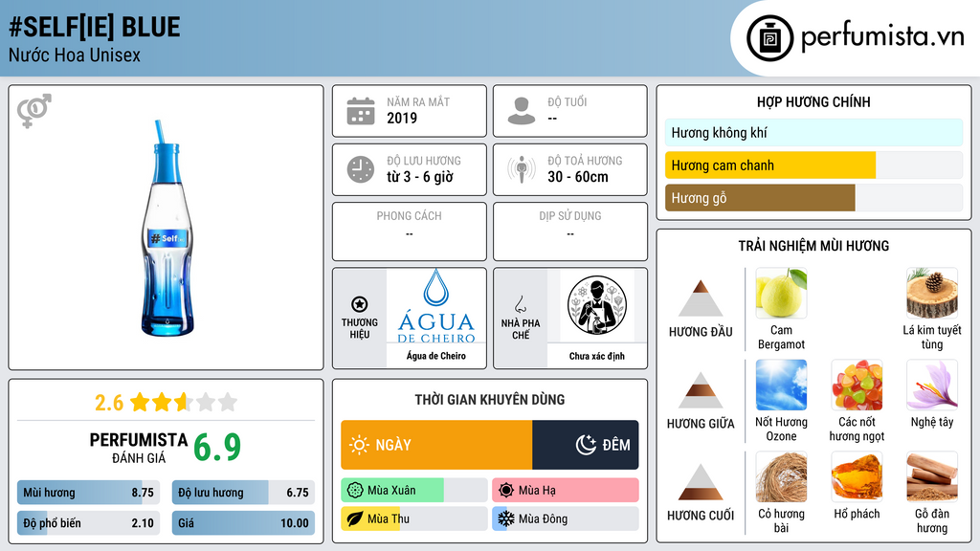The image size is (980, 551).
Task: Click the clock icon for Độ lưu hương
Action: [361, 169]
